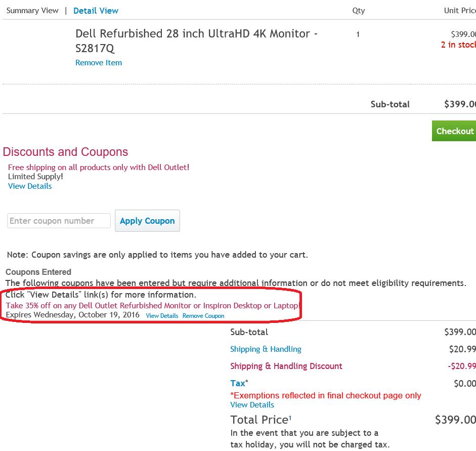Click the red in-stock notice
This screenshot has width=476, height=451.
point(458,45)
